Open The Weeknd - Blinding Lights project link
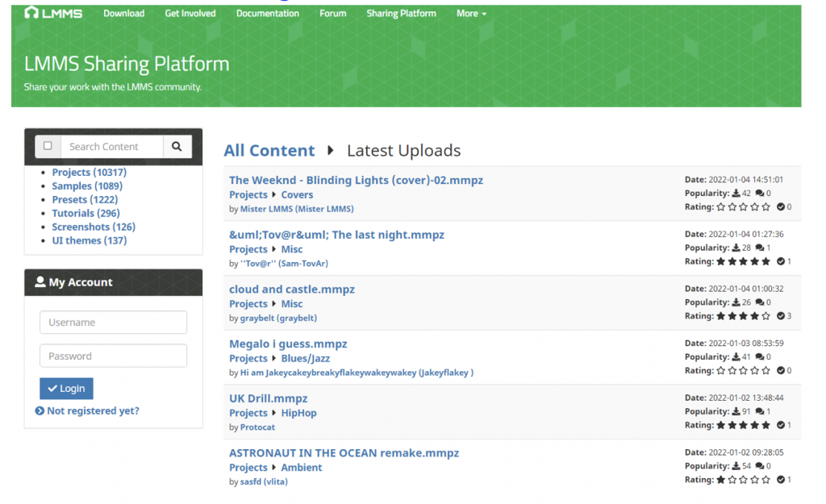Screen dimensions: 826x504 pos(356,180)
